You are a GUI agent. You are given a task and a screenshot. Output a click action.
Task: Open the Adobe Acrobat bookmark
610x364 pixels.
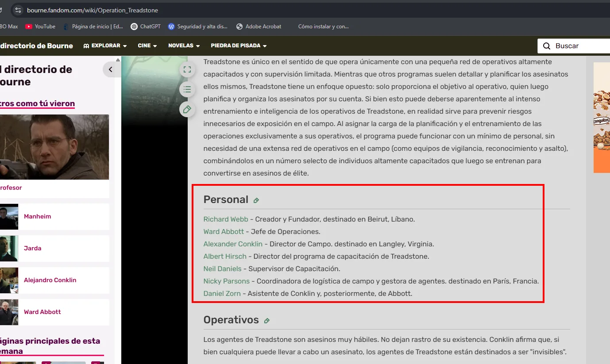tap(259, 27)
